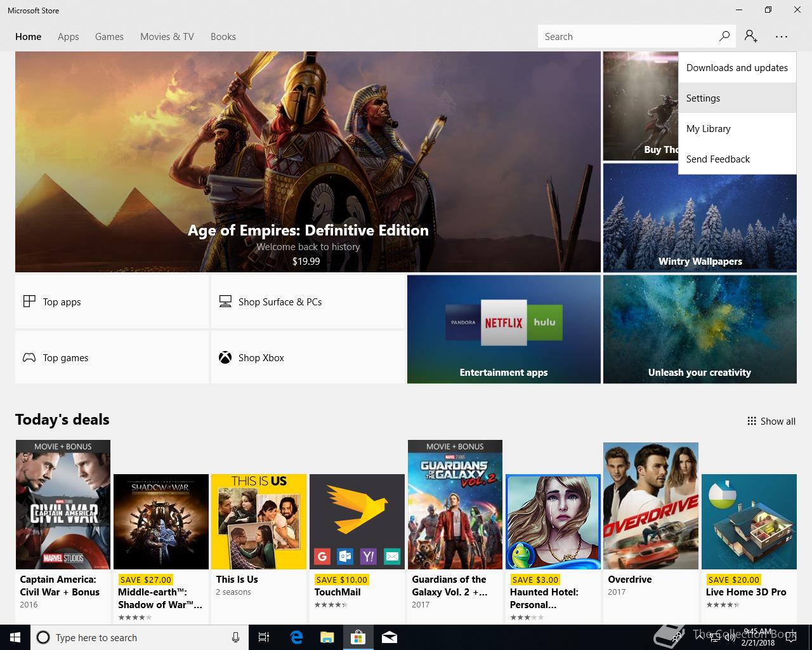The width and height of the screenshot is (812, 650).
Task: Open the Unleash your creativity tile
Action: [x=700, y=329]
